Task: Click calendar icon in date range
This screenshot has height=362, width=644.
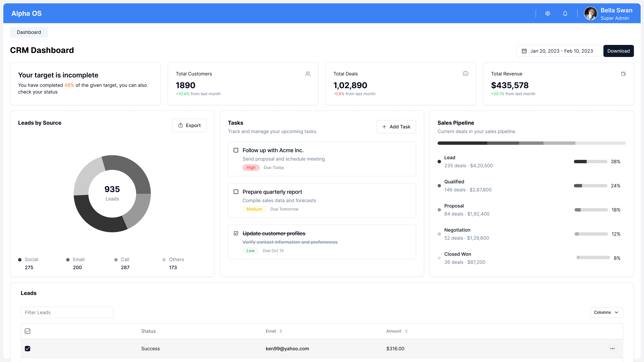Action: click(x=524, y=51)
